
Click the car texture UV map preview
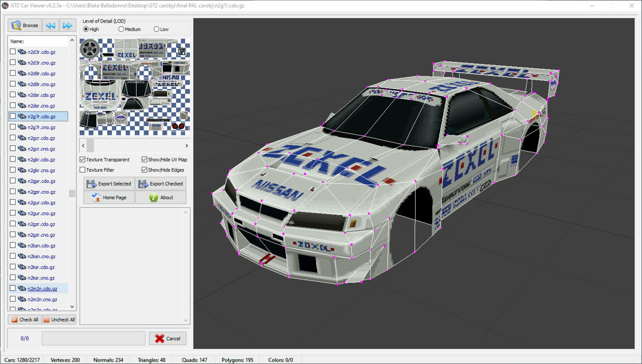135,86
